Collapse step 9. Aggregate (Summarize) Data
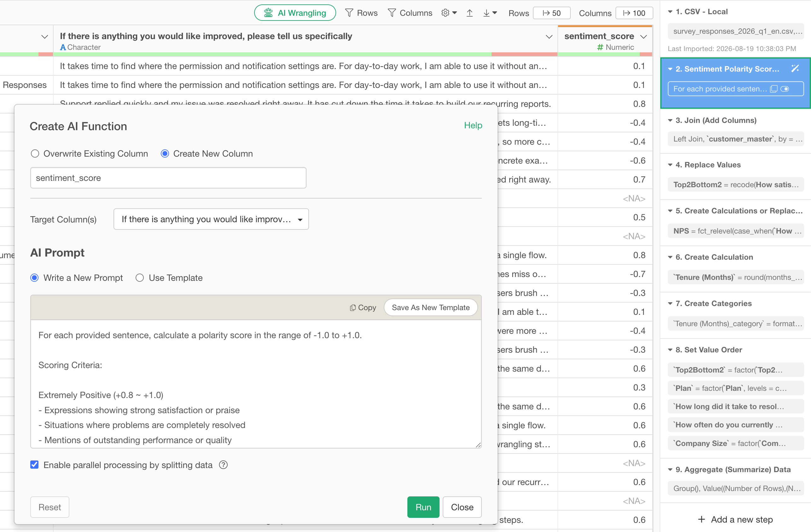This screenshot has width=811, height=532. 670,470
